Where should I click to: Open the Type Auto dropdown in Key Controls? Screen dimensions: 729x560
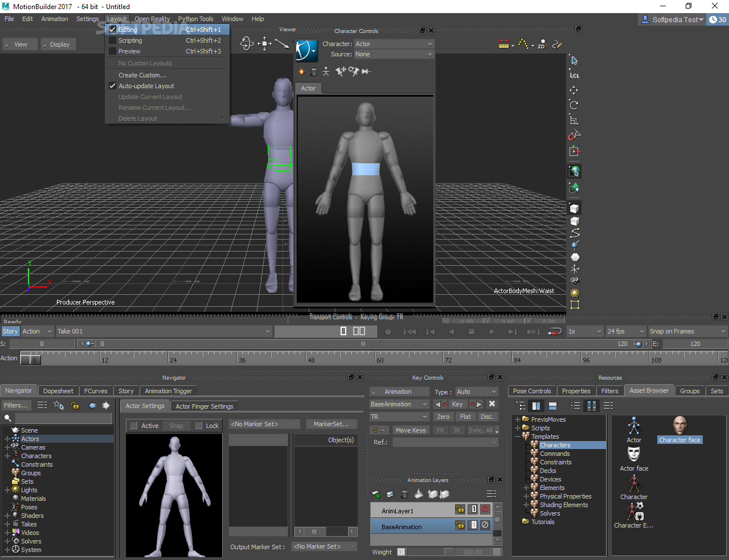pos(477,392)
